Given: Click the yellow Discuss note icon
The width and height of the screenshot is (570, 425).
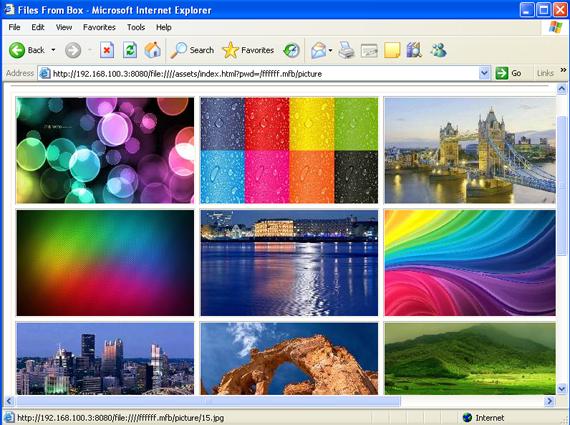Looking at the screenshot, I should (x=392, y=50).
